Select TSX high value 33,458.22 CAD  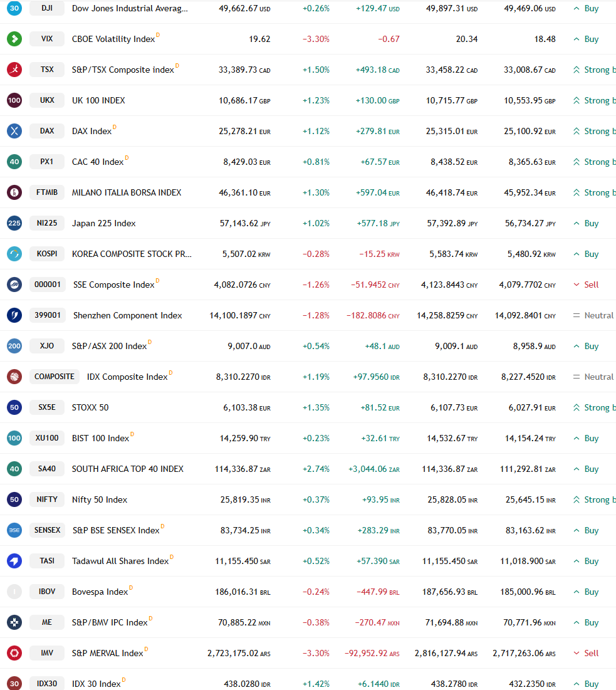[x=451, y=70]
